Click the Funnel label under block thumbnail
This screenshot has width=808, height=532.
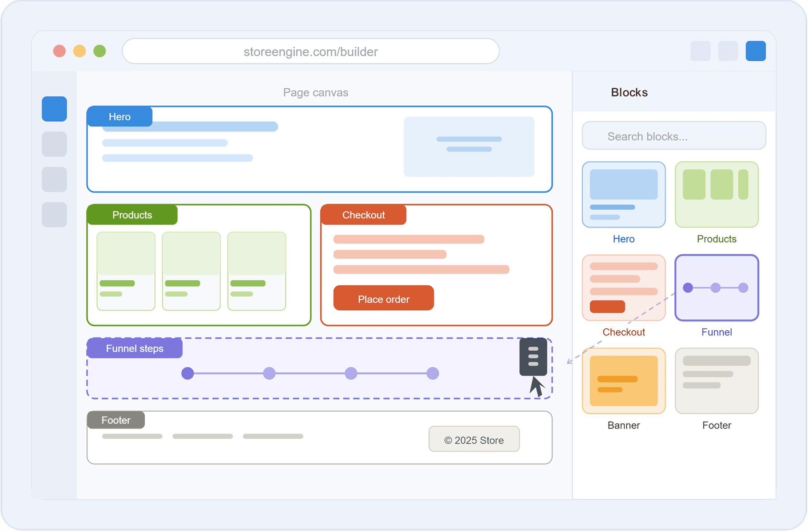[x=717, y=332]
